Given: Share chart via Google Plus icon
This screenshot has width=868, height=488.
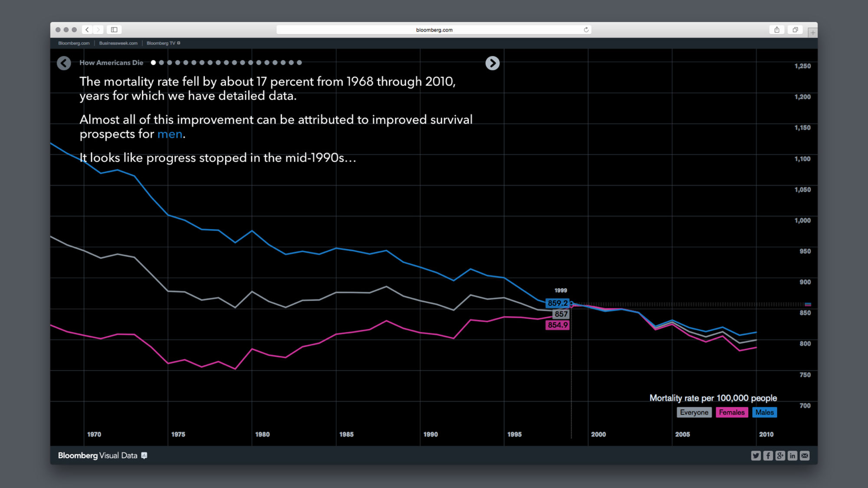Looking at the screenshot, I should [x=780, y=455].
